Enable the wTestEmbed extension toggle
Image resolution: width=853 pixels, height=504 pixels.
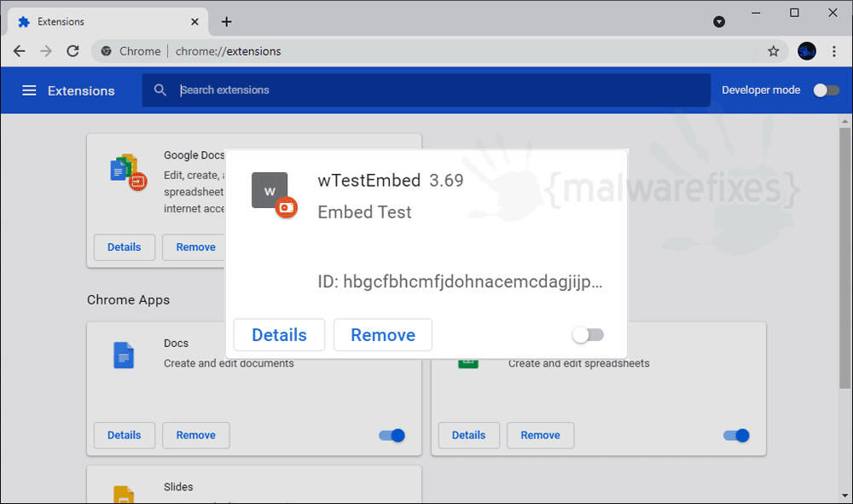tap(588, 335)
